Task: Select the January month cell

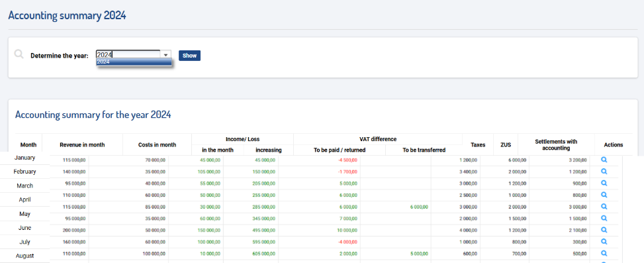Action: coord(24,158)
